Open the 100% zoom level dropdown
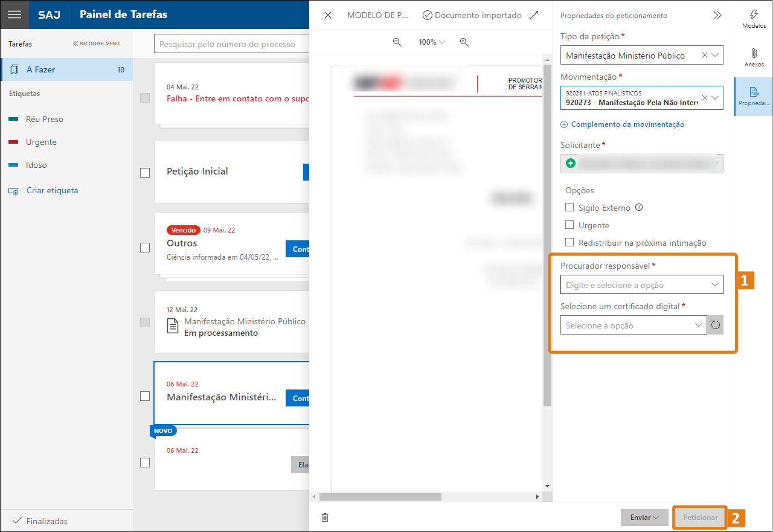 tap(431, 42)
